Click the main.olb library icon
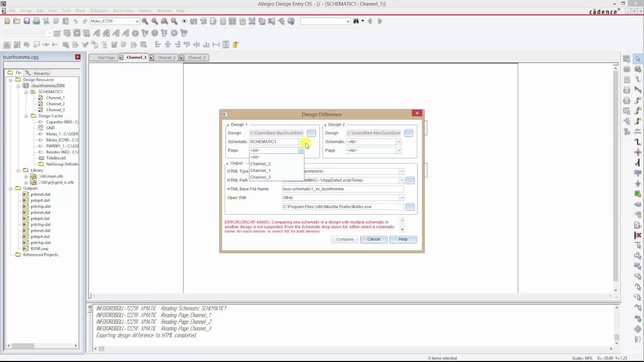Screen dimensions: 644x362 click(x=34, y=176)
